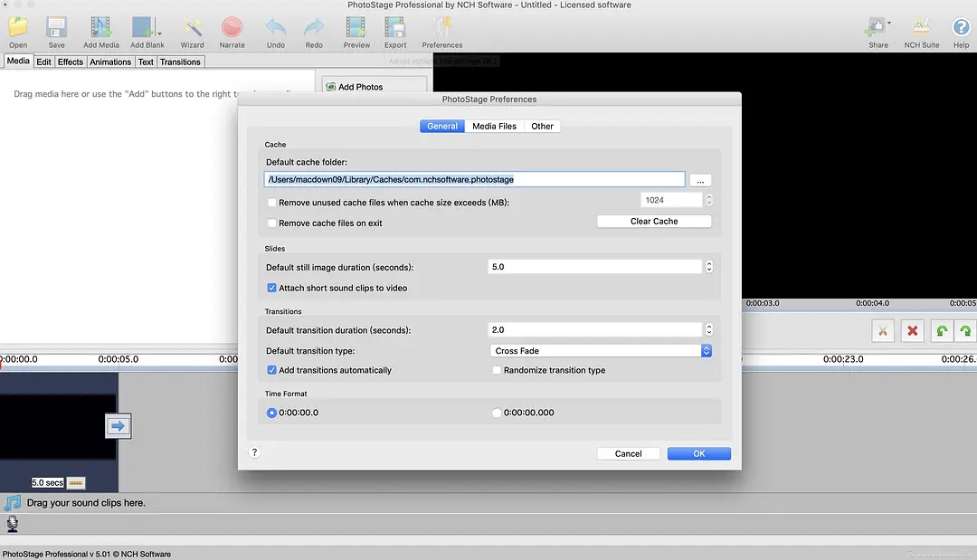Click the transition arrow icon on timeline
This screenshot has height=560, width=977.
118,426
